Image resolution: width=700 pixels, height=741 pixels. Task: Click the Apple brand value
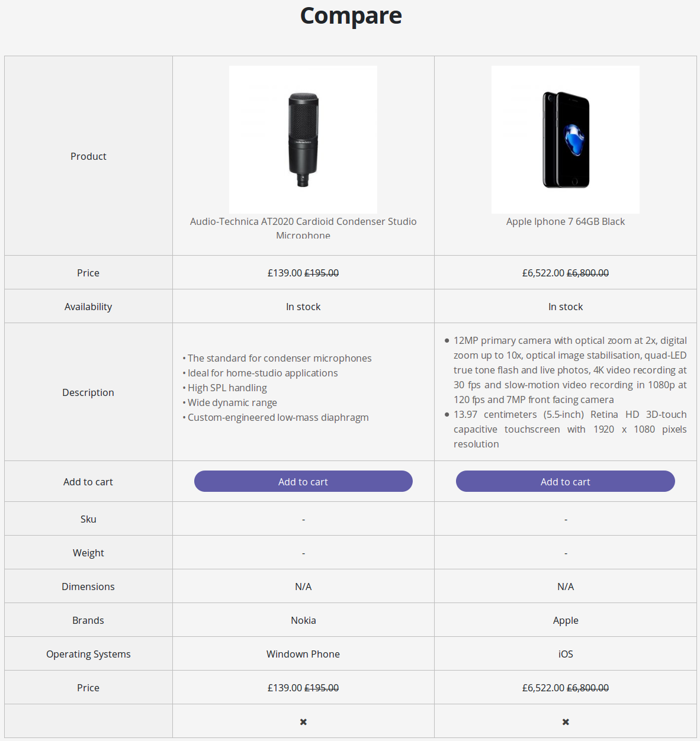click(566, 620)
